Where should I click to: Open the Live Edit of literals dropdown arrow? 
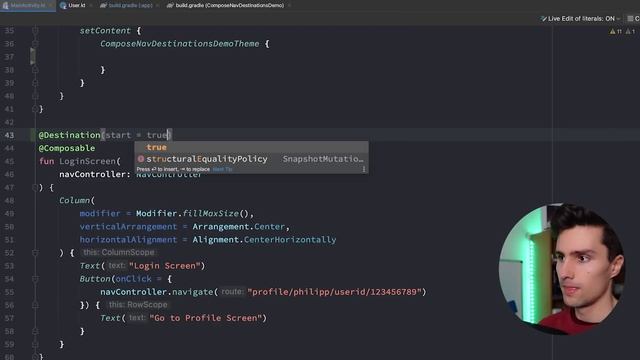[618, 19]
